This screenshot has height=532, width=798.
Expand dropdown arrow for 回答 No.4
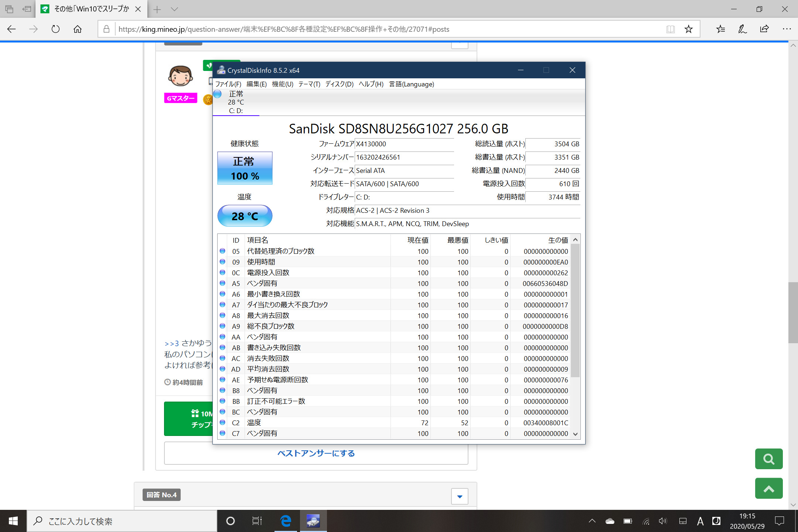pyautogui.click(x=460, y=496)
